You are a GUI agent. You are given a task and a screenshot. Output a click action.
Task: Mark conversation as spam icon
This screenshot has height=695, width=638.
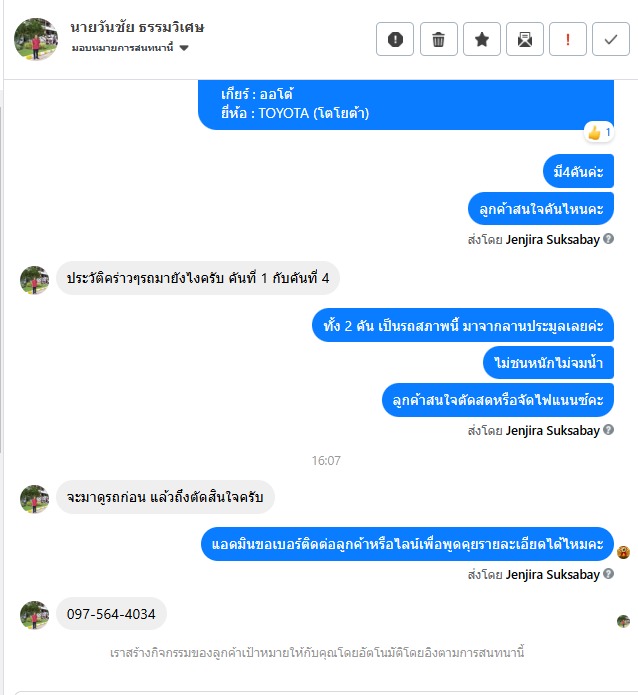(395, 39)
